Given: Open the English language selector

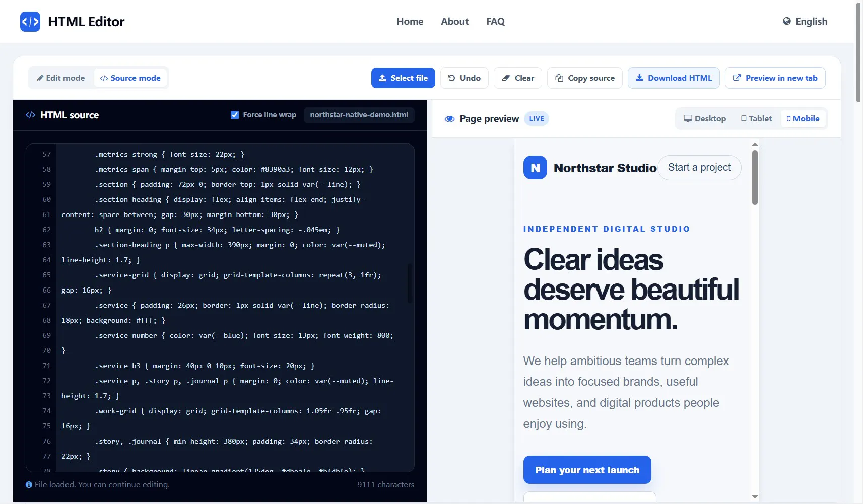Looking at the screenshot, I should pos(805,21).
